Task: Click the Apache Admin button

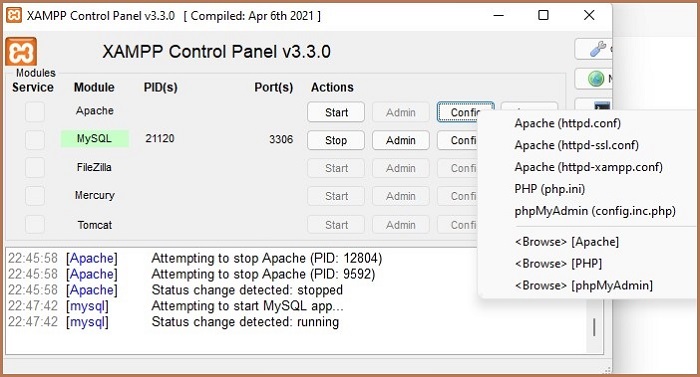Action: pyautogui.click(x=401, y=112)
